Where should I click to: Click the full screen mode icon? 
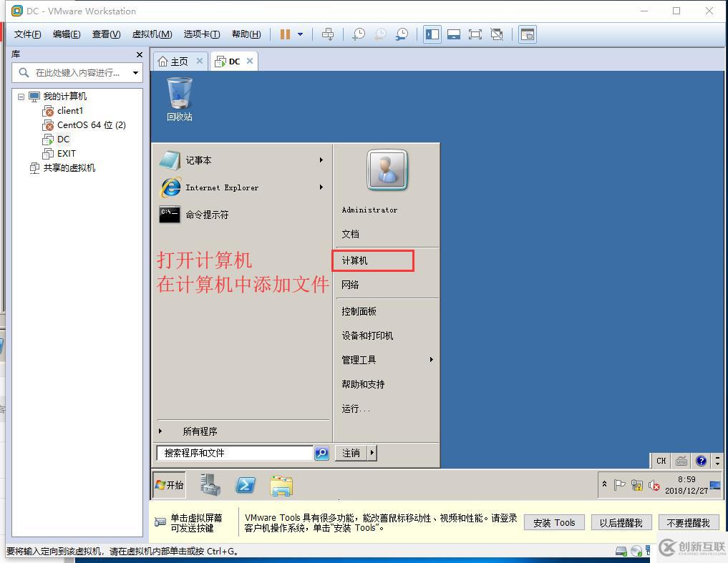(x=475, y=34)
